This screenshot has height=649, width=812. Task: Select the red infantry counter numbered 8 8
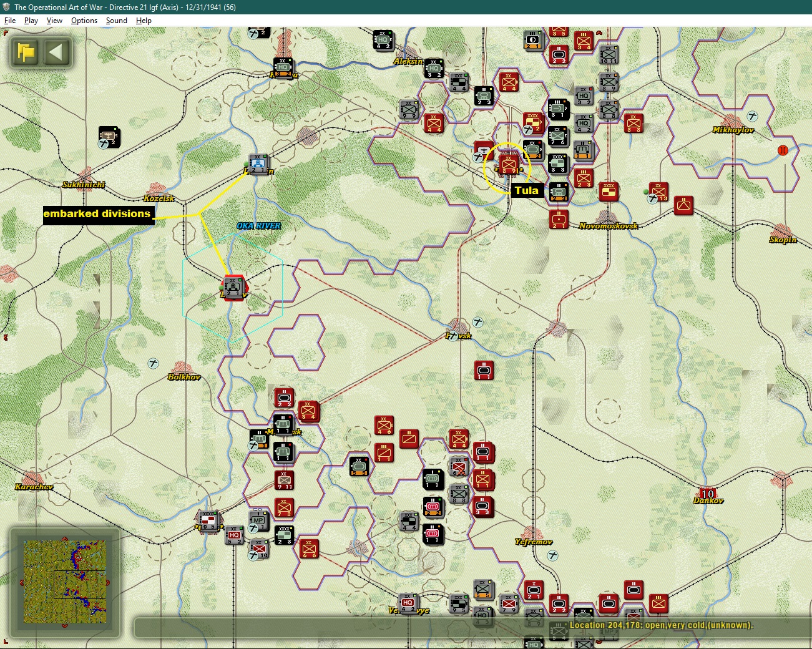click(633, 123)
